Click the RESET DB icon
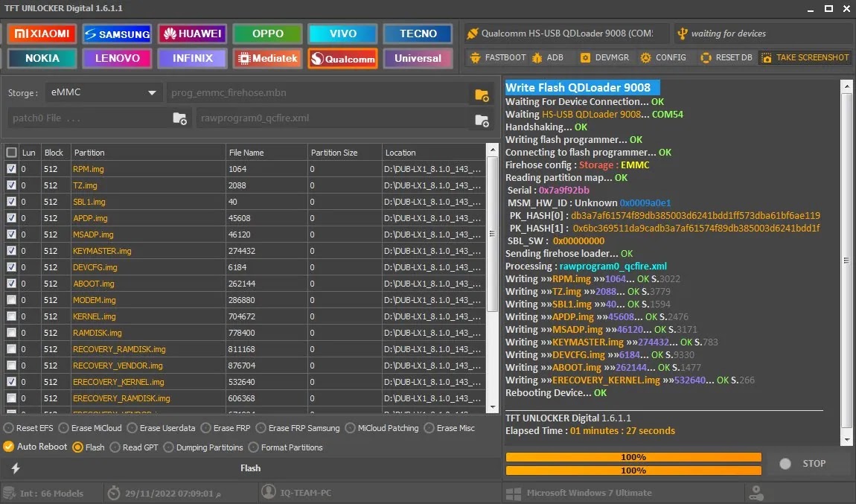Image resolution: width=856 pixels, height=504 pixels. pos(706,57)
